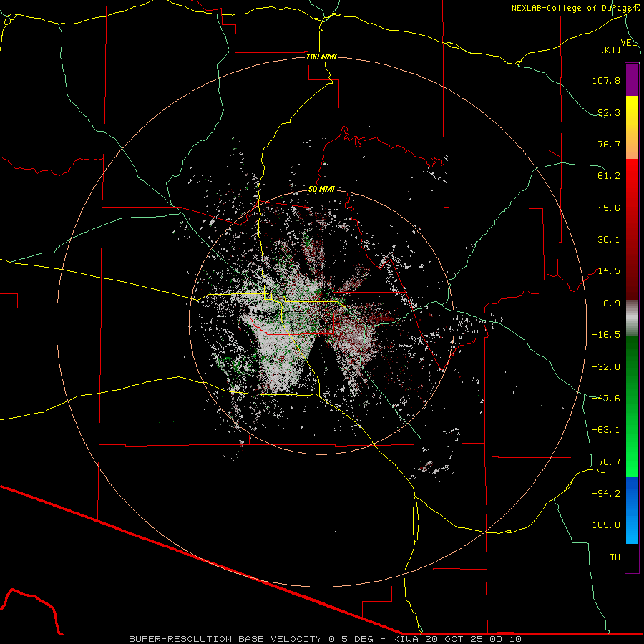Pick the purple segment of velocity color bar
The image size is (644, 644).
pos(632,79)
